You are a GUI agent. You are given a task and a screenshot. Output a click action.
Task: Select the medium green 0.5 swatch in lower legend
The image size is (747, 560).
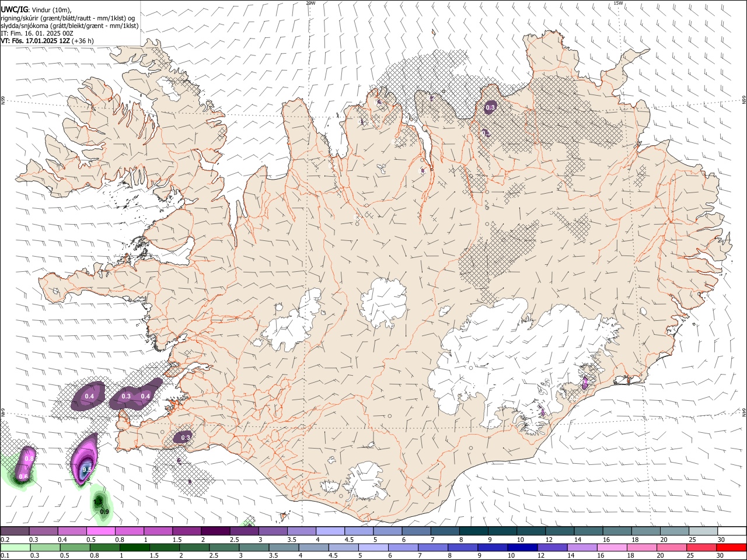pos(75,547)
